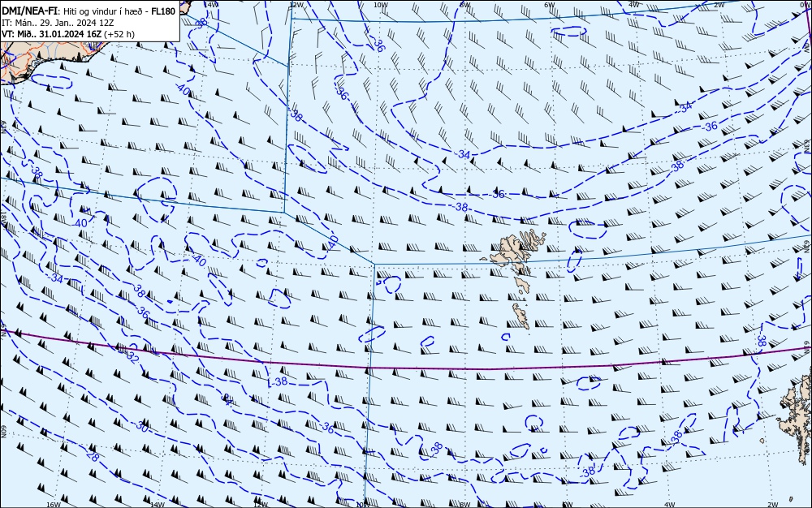This screenshot has width=812, height=508.
Task: Click the 2W longitude label on bottom edge
Action: click(773, 505)
